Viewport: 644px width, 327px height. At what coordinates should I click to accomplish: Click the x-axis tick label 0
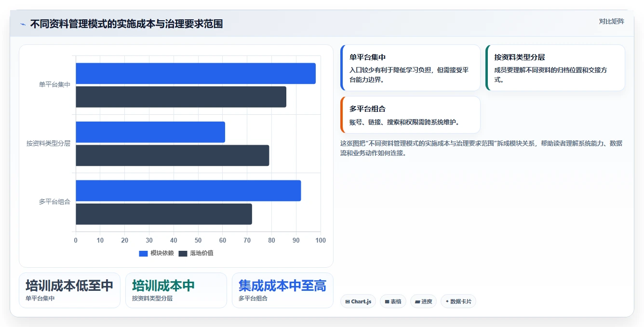[76, 240]
